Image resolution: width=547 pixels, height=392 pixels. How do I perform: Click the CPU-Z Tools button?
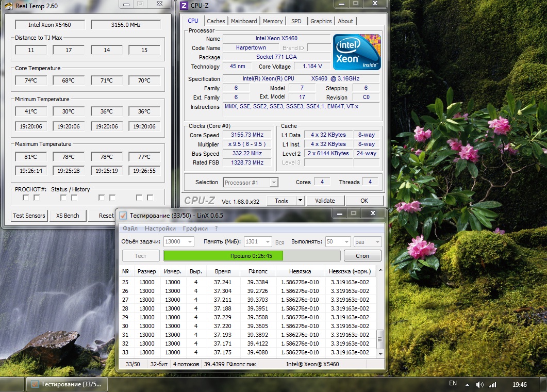(x=281, y=201)
